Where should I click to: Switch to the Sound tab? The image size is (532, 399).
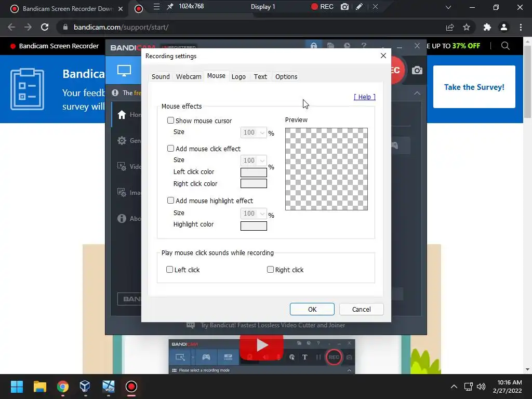coord(161,77)
